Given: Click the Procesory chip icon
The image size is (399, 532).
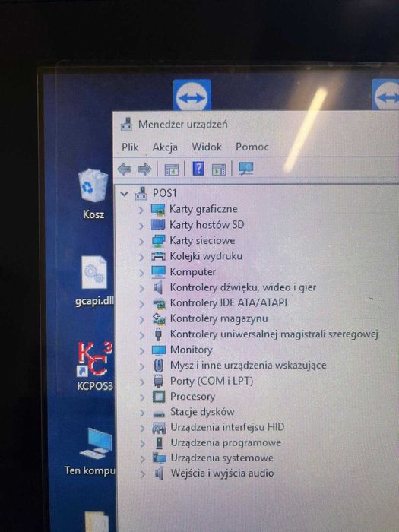Looking at the screenshot, I should pyautogui.click(x=159, y=397).
